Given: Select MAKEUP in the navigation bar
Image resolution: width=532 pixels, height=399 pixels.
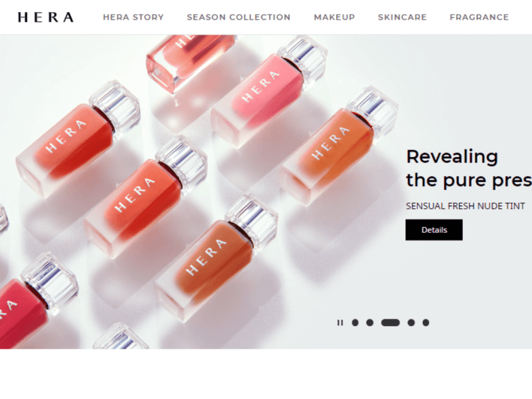Looking at the screenshot, I should 334,17.
